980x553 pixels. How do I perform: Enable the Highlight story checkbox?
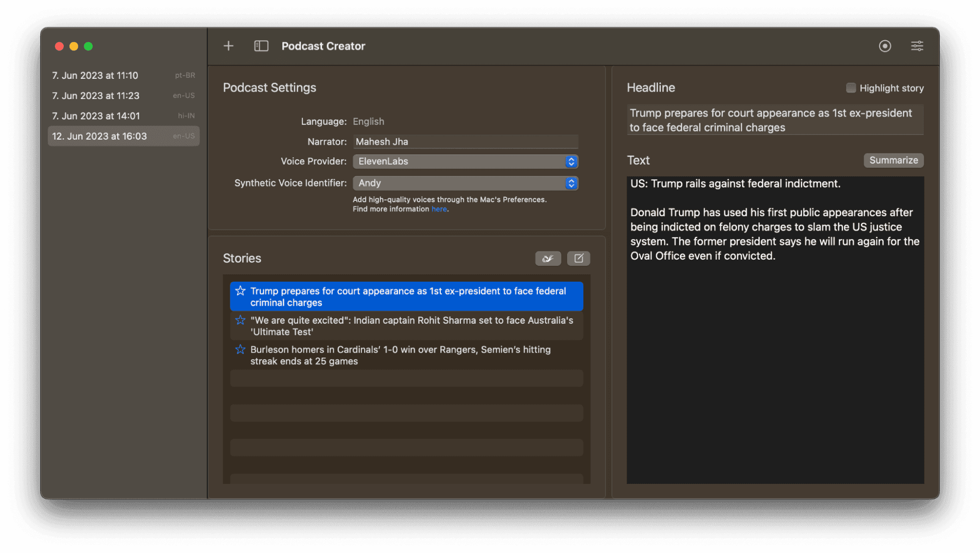point(851,88)
